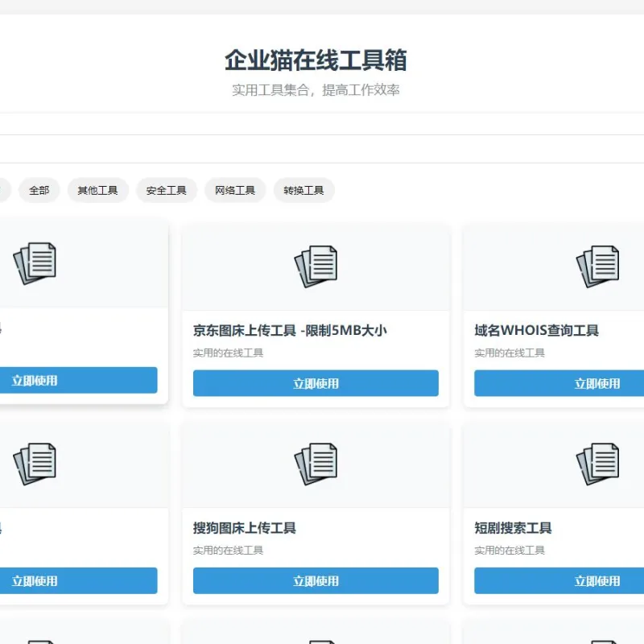Click the subtitle 实用工具集合，提高工作效率
This screenshot has width=644, height=644.
(x=316, y=90)
